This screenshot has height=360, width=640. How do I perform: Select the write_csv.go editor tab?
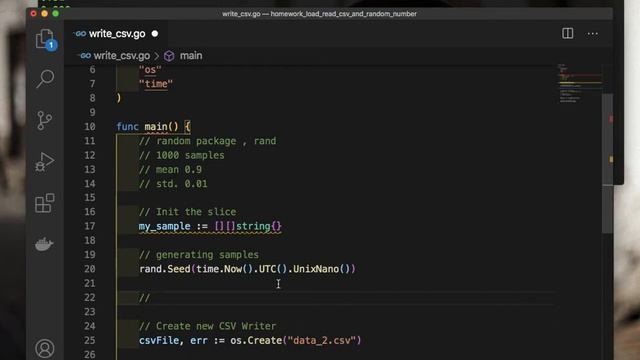116,34
